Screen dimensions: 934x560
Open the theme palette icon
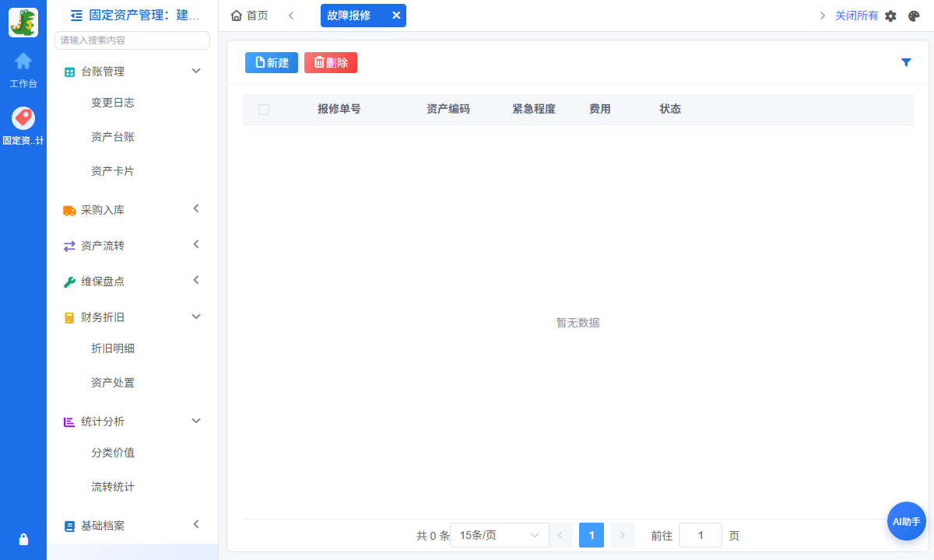pyautogui.click(x=914, y=16)
